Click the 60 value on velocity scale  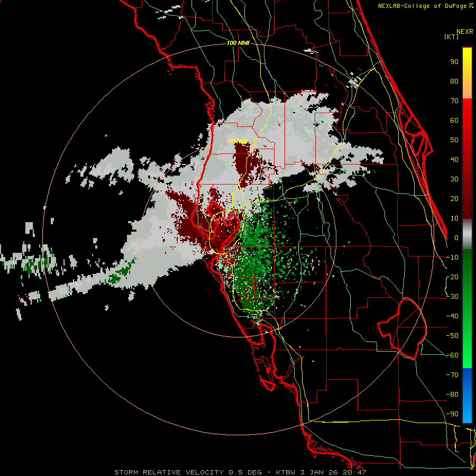[454, 121]
